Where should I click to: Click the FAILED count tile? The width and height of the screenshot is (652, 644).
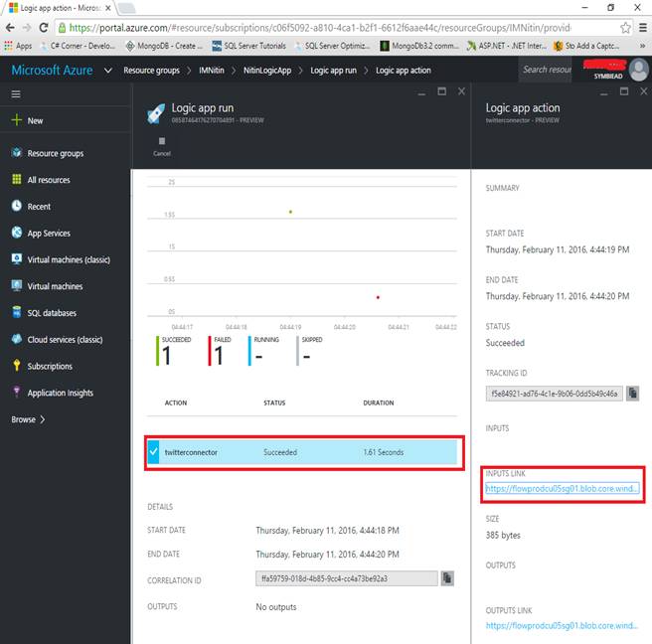point(220,351)
